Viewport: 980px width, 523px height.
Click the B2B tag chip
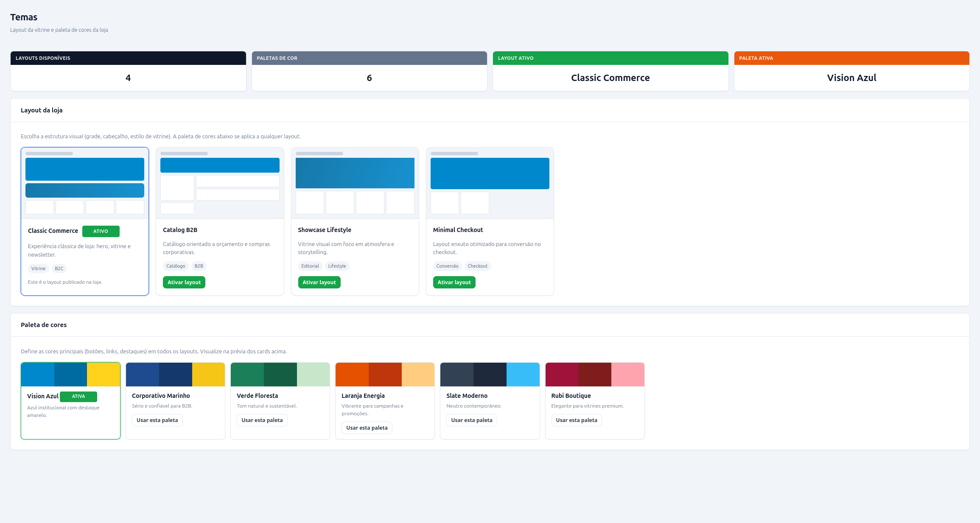click(199, 266)
